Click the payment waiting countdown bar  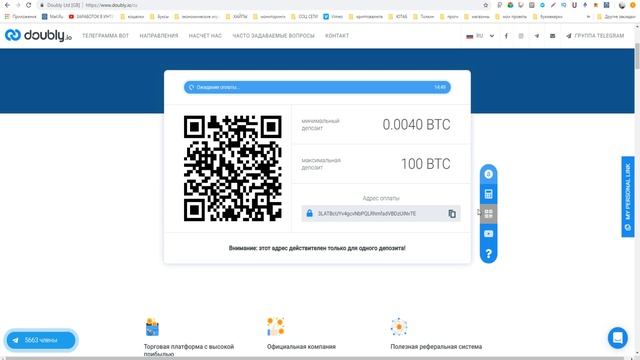point(317,87)
